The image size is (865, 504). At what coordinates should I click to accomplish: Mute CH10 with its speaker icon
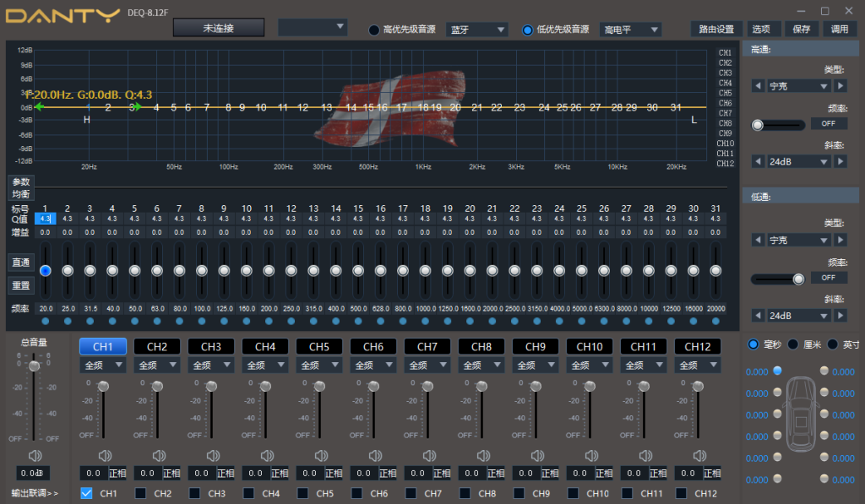point(591,456)
